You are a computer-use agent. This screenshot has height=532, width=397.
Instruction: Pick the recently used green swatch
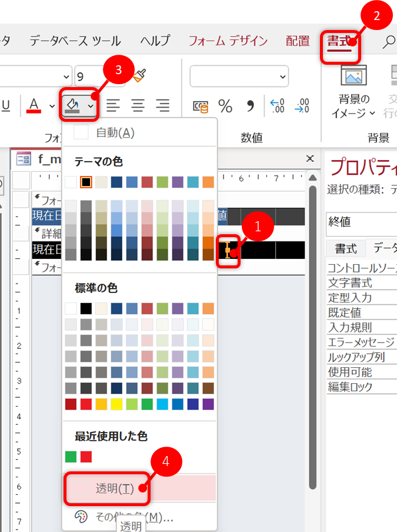71,457
